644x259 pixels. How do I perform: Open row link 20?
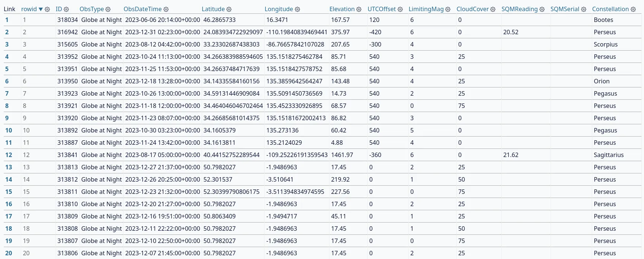click(9, 253)
